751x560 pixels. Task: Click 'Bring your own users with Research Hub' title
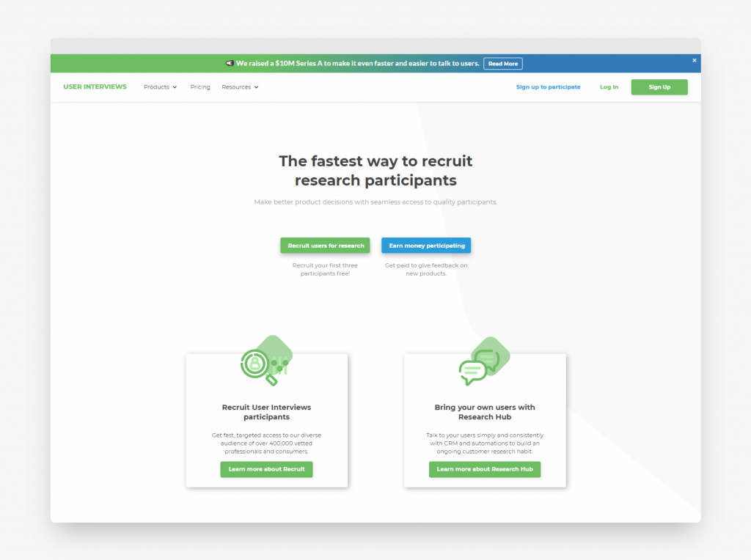tap(485, 412)
